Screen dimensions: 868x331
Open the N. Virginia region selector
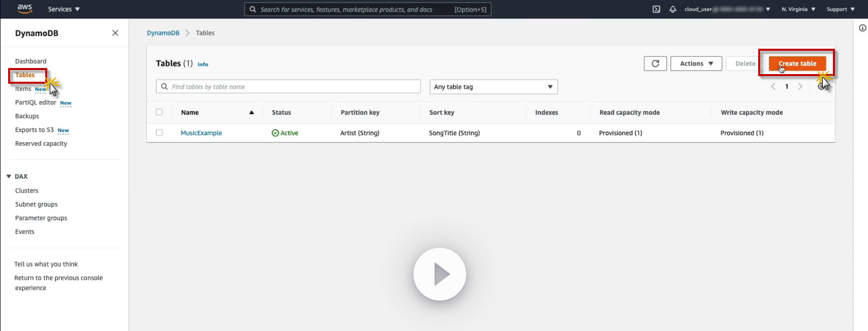(x=798, y=9)
